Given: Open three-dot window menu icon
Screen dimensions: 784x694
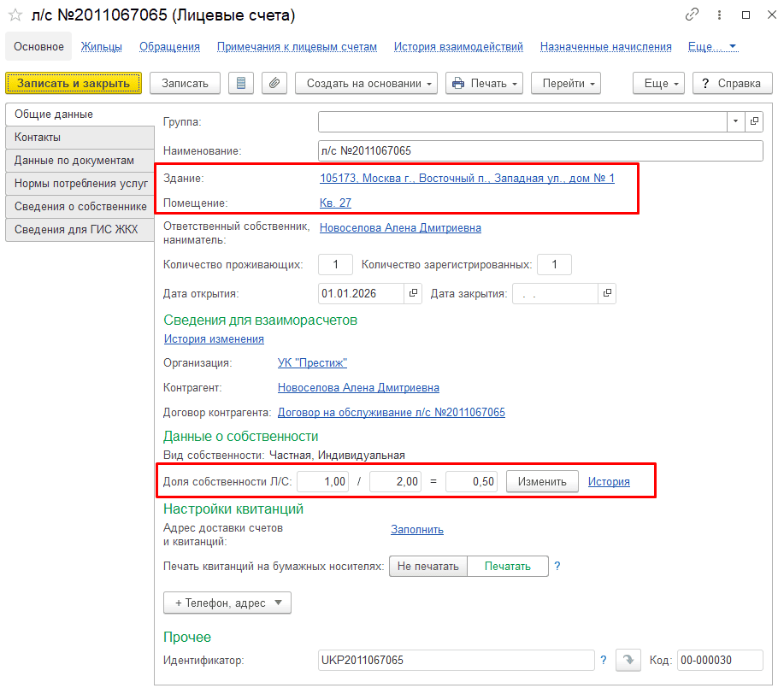Looking at the screenshot, I should click(x=719, y=15).
